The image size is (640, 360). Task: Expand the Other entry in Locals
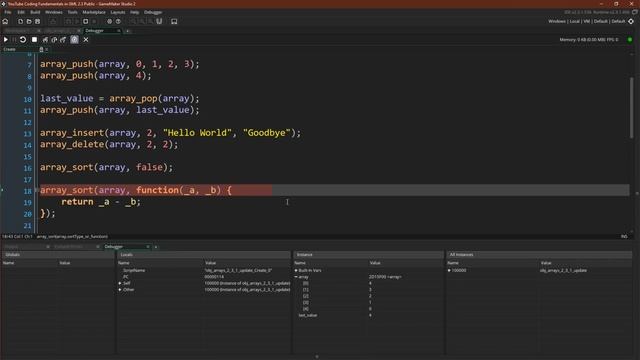(x=120, y=290)
